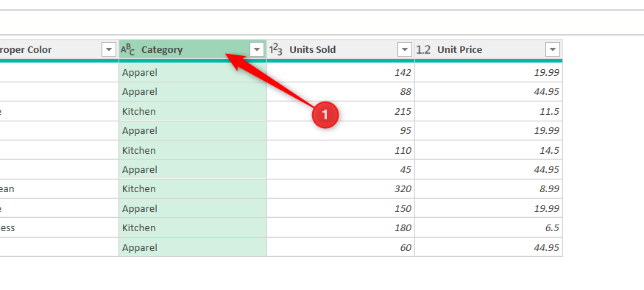Image resolution: width=644 pixels, height=290 pixels.
Task: Click the Apparel cell in the 95 units row
Action: [x=193, y=130]
